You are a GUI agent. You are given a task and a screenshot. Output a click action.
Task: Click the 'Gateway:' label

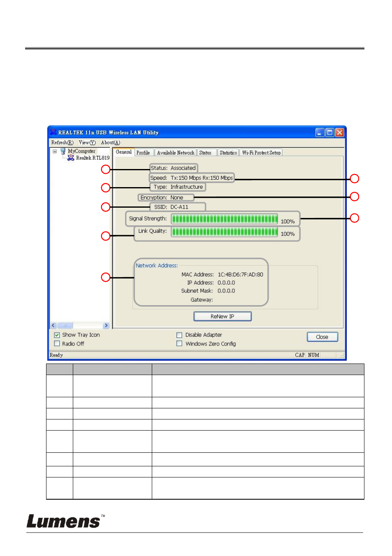(x=202, y=300)
